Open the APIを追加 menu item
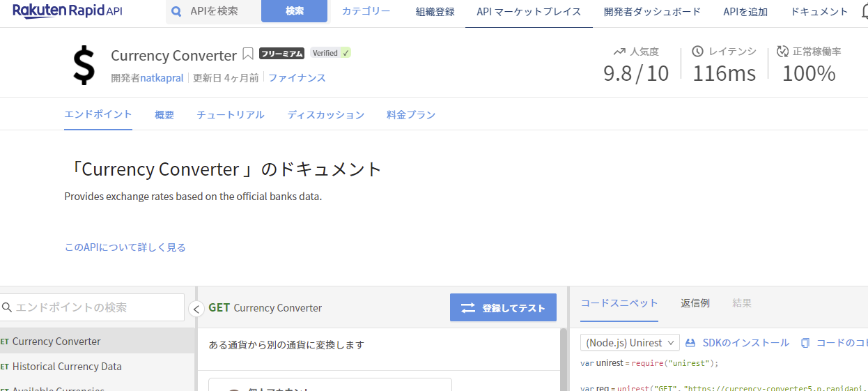868x391 pixels. [745, 12]
